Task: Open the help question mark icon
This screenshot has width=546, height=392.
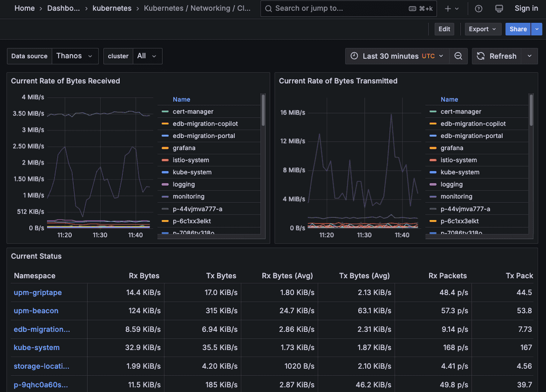Action: click(x=478, y=9)
